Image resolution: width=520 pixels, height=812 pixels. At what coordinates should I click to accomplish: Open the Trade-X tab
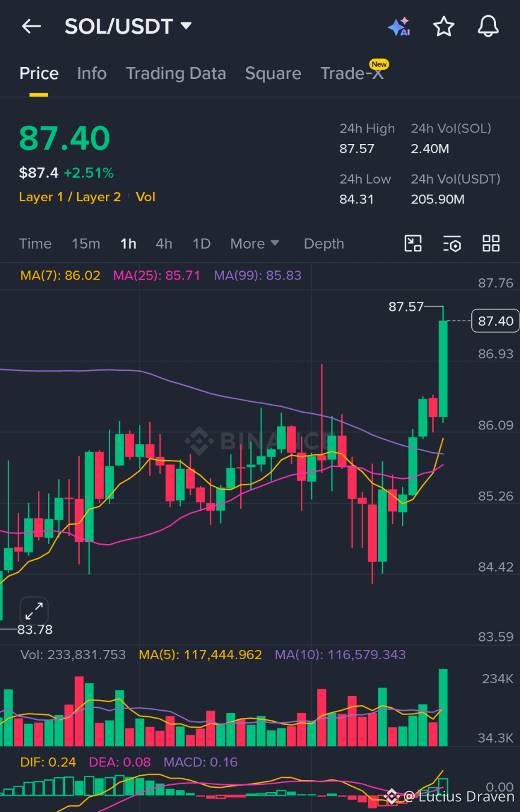click(x=352, y=73)
